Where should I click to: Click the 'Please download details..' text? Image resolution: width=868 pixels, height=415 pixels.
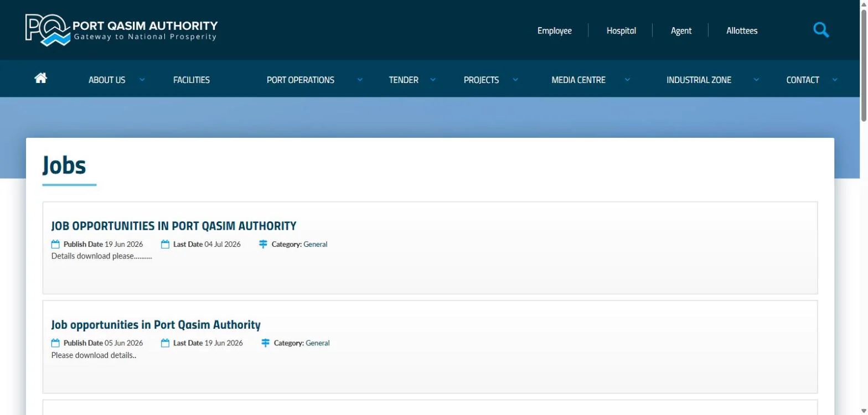point(94,355)
